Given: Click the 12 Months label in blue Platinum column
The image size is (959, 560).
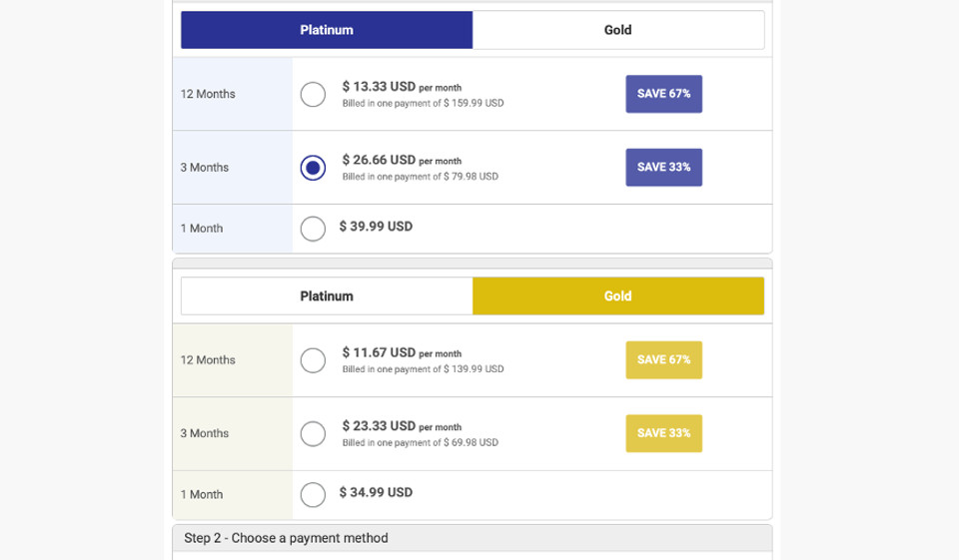Looking at the screenshot, I should (x=208, y=94).
